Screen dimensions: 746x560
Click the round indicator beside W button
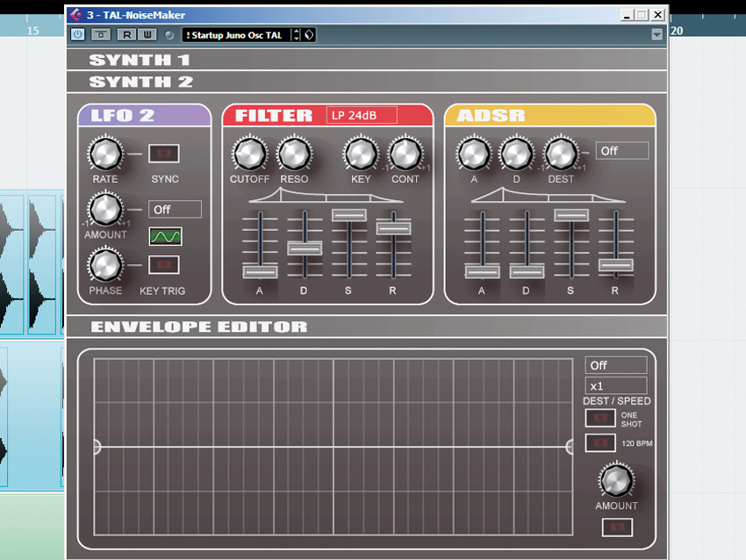tap(169, 35)
